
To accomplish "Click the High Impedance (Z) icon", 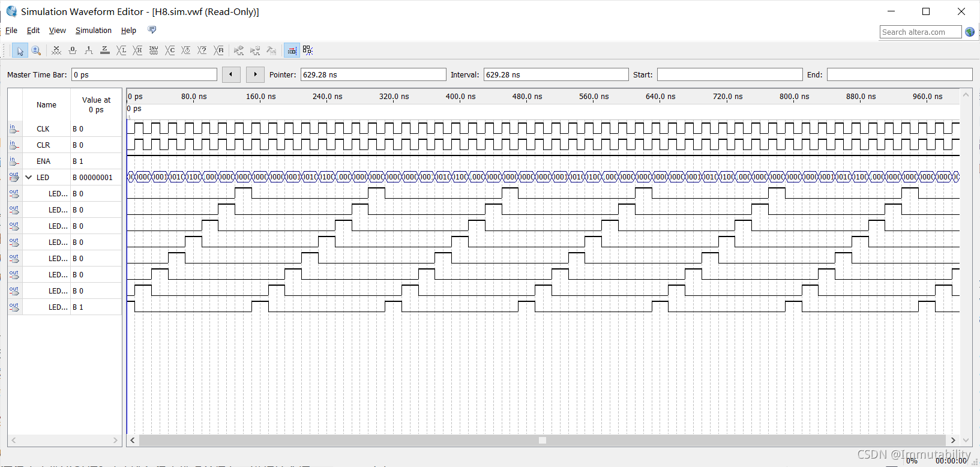I will 105,51.
